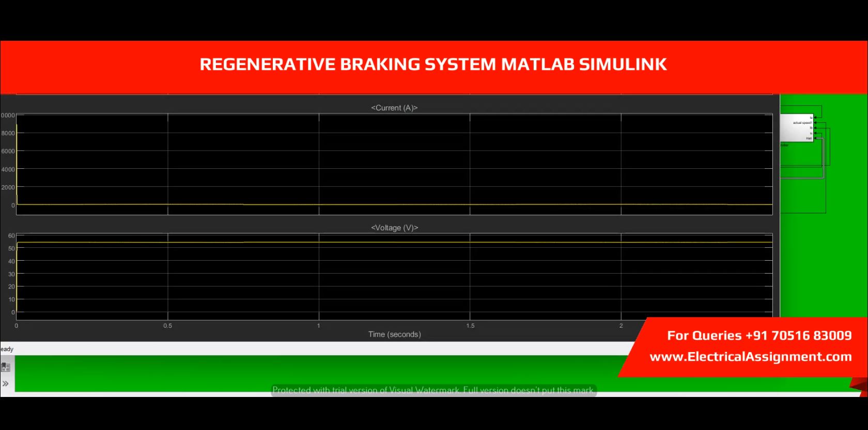The height and width of the screenshot is (430, 868).
Task: Click the controller block in the Simulink model
Action: (x=797, y=128)
